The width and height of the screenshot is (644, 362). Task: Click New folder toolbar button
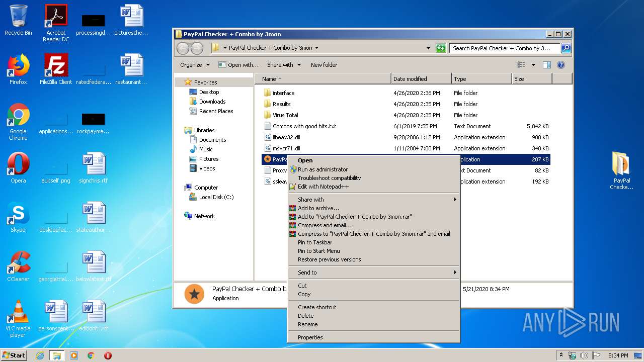click(324, 65)
